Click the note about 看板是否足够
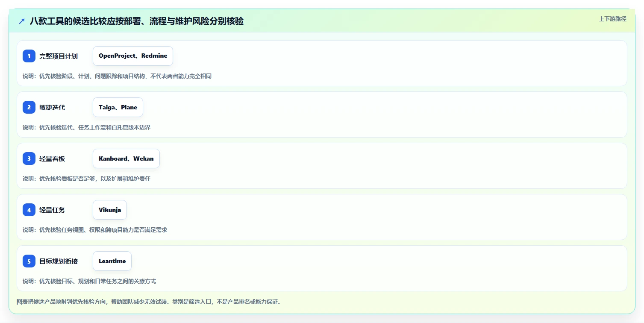This screenshot has width=644, height=323. coord(86,179)
